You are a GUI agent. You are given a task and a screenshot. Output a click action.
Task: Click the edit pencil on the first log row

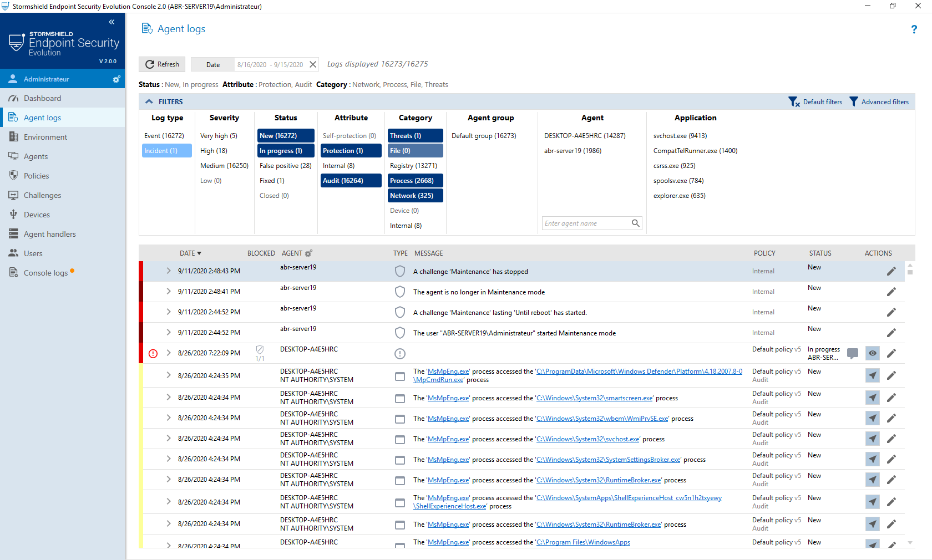(892, 271)
